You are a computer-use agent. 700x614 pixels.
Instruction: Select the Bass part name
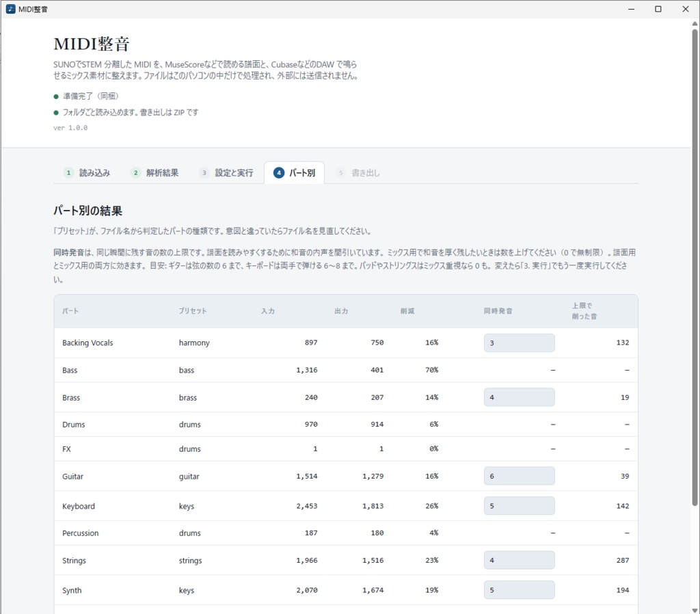70,370
